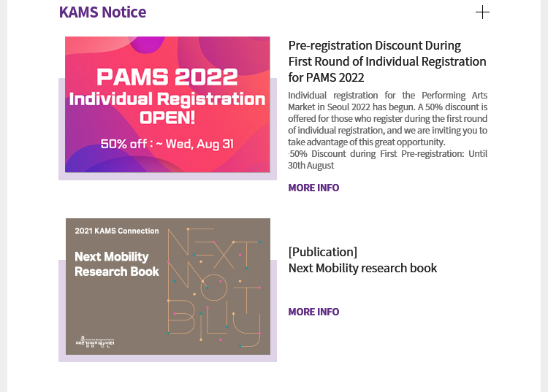
Task: Click MORE INFO under the Publication entry
Action: pyautogui.click(x=313, y=312)
